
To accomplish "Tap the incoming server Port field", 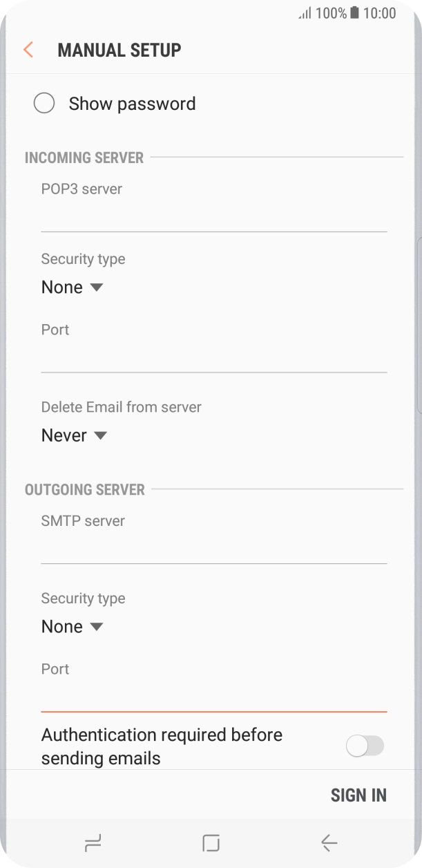I will coord(213,358).
